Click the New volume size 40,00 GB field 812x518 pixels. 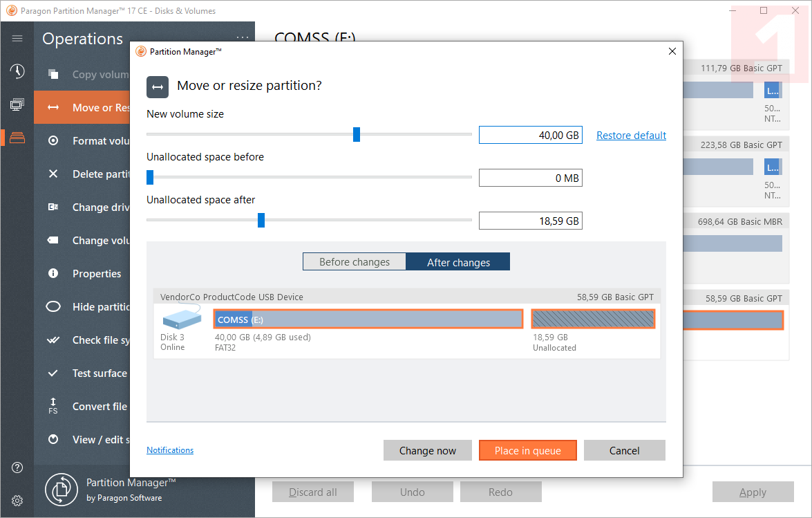(530, 135)
